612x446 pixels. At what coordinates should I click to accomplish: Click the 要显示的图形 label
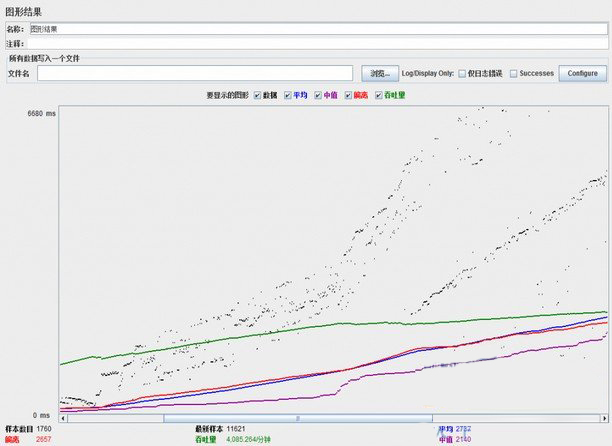(x=227, y=95)
